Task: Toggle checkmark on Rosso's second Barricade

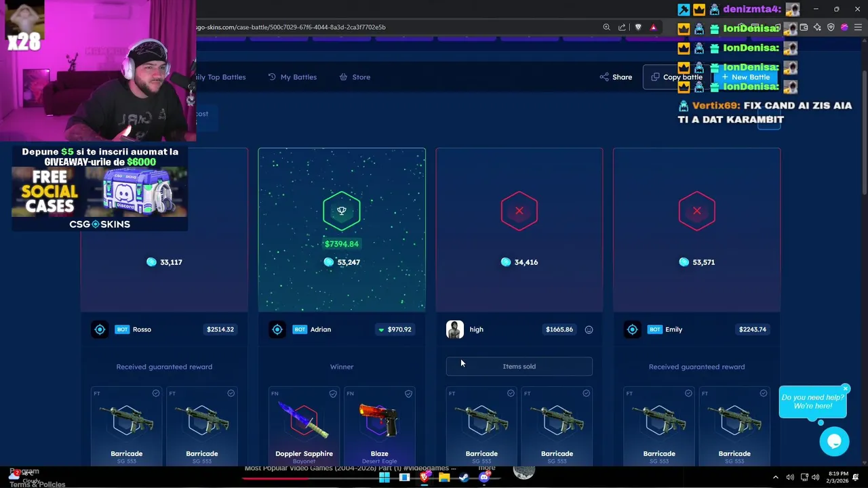Action: (231, 393)
